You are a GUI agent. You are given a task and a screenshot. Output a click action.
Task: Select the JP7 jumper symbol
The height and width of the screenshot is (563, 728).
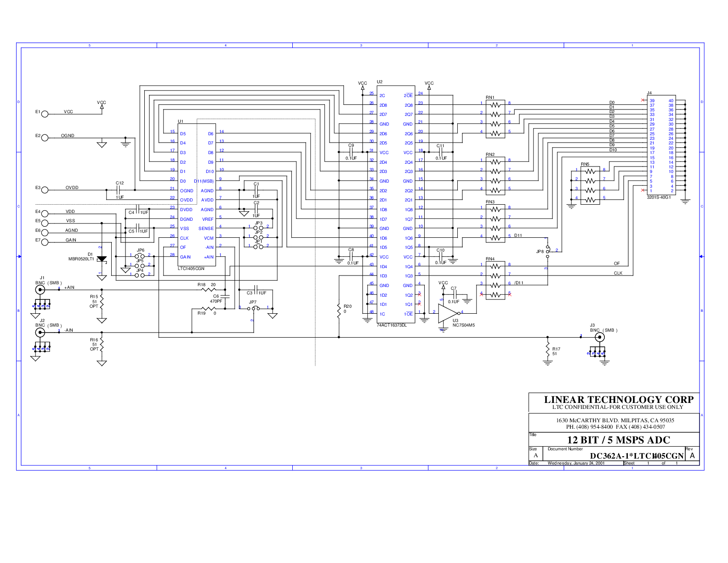253,309
